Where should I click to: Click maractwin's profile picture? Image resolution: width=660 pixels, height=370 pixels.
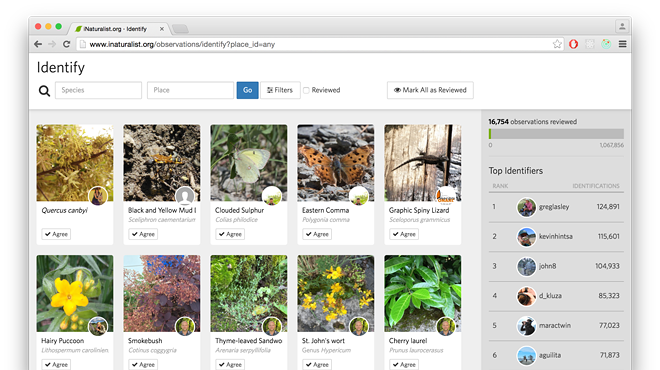[526, 326]
